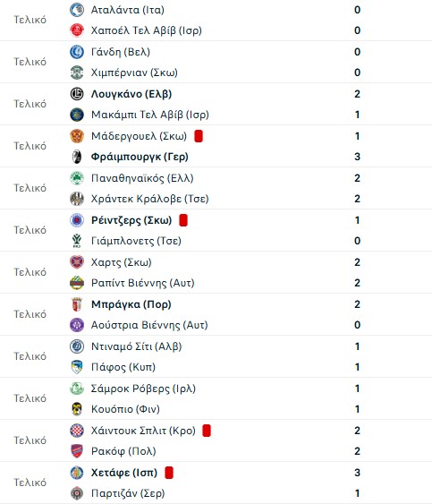Click Χαρτς score of 2
Image resolution: width=432 pixels, height=504 pixels.
pos(357,262)
